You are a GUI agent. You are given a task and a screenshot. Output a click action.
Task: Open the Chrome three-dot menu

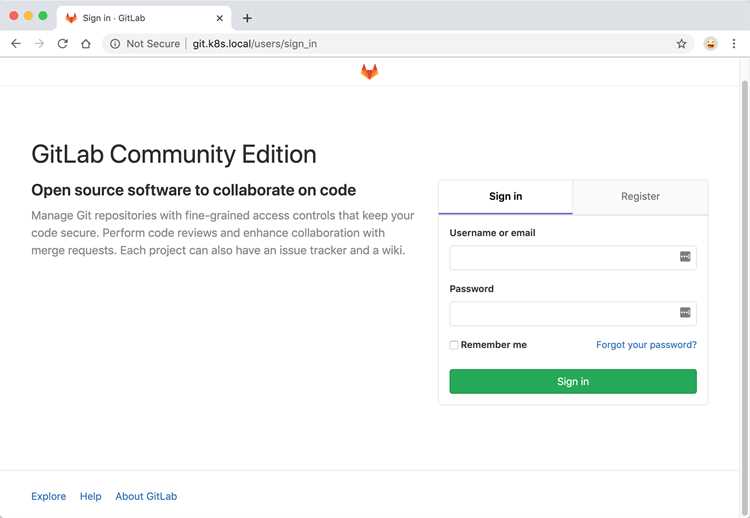[734, 44]
